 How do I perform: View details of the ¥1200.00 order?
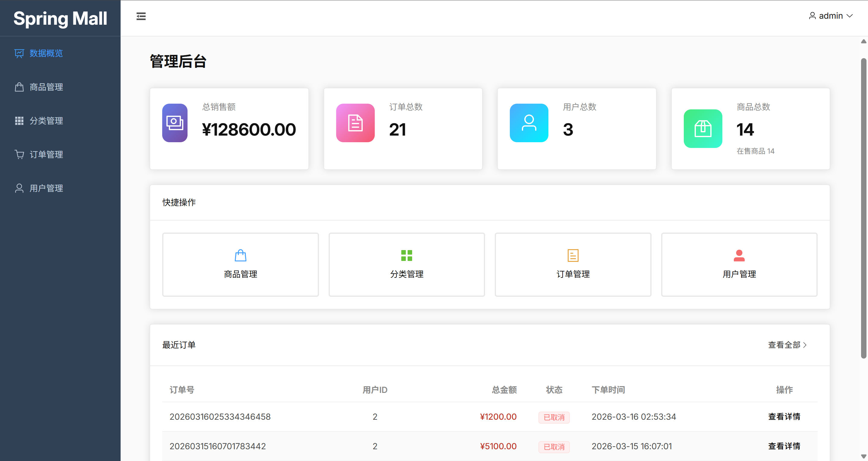[x=784, y=416]
